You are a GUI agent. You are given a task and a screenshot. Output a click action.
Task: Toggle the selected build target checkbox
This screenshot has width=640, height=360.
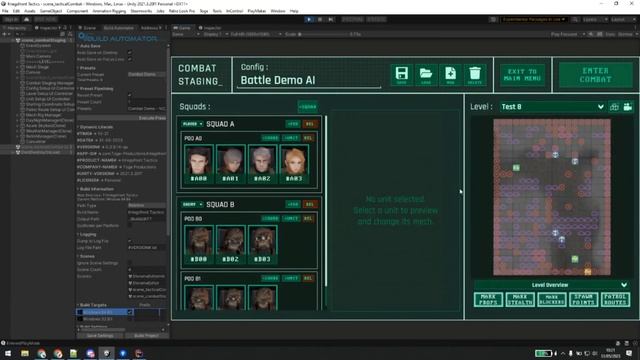(130, 312)
